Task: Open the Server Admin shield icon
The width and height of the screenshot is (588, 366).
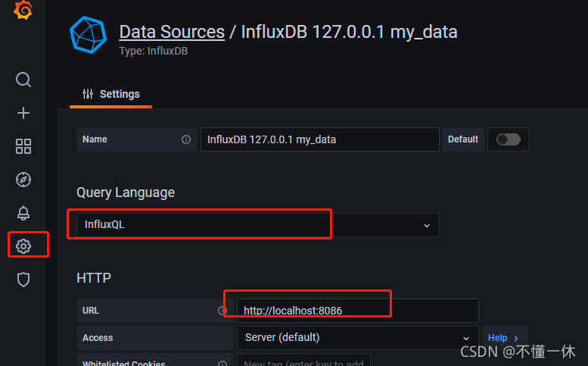Action: [x=23, y=280]
